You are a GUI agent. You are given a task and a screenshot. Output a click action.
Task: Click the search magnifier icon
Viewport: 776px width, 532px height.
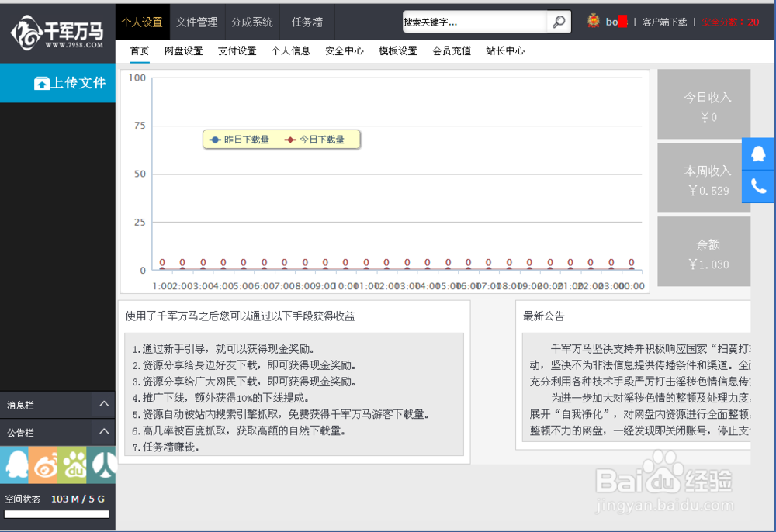pos(559,22)
